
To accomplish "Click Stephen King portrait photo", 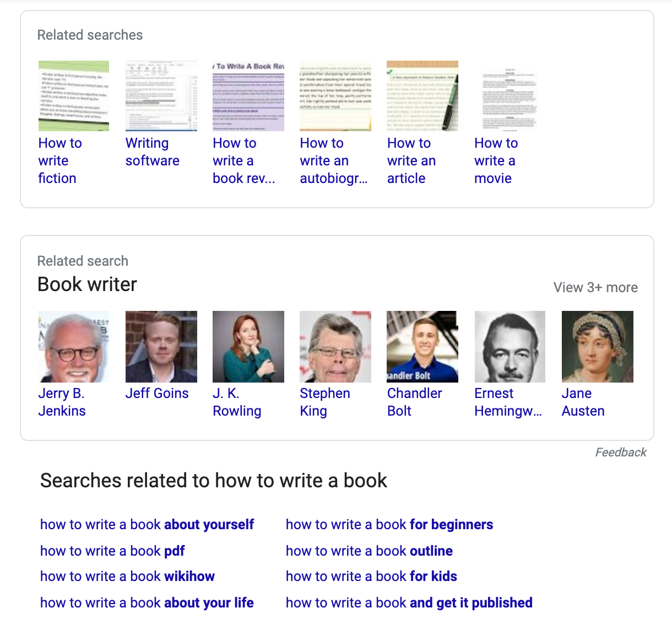I will tap(335, 347).
